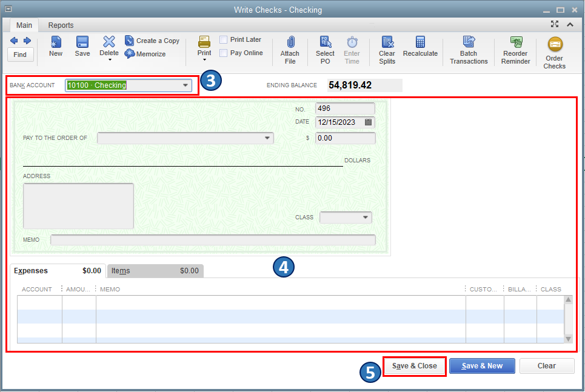This screenshot has height=392, width=585.
Task: Click the first Account cell in expenses
Action: click(x=39, y=302)
